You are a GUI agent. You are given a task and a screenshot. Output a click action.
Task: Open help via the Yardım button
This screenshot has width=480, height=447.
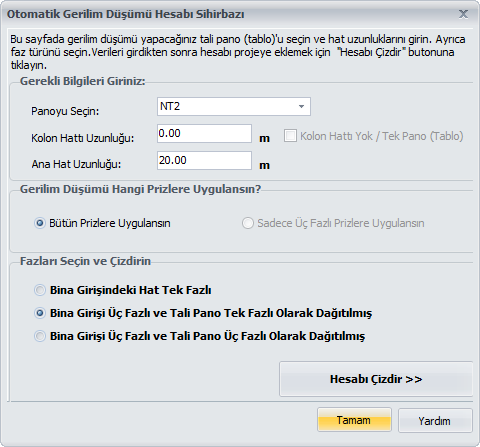pos(435,421)
